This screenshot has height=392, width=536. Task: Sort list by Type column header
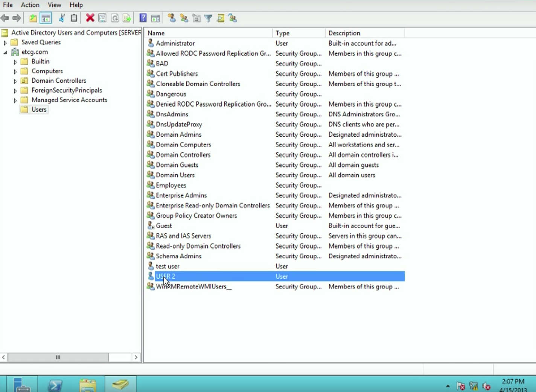coord(299,33)
